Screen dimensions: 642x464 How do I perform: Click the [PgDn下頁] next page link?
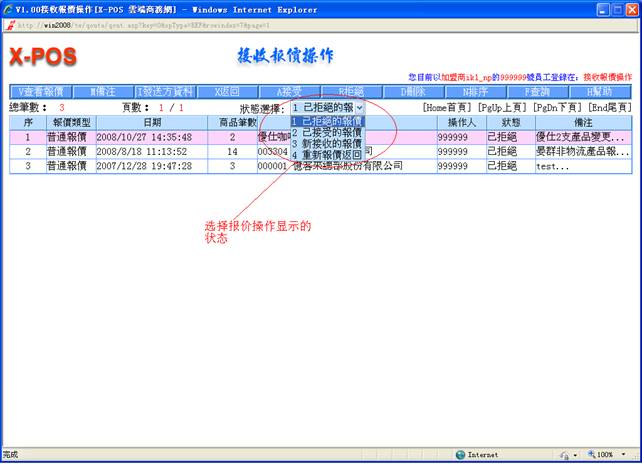(x=557, y=107)
